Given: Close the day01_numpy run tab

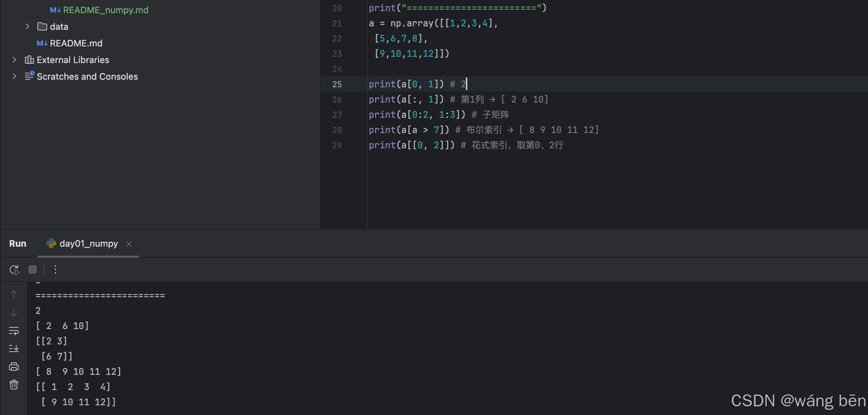Looking at the screenshot, I should coord(129,244).
